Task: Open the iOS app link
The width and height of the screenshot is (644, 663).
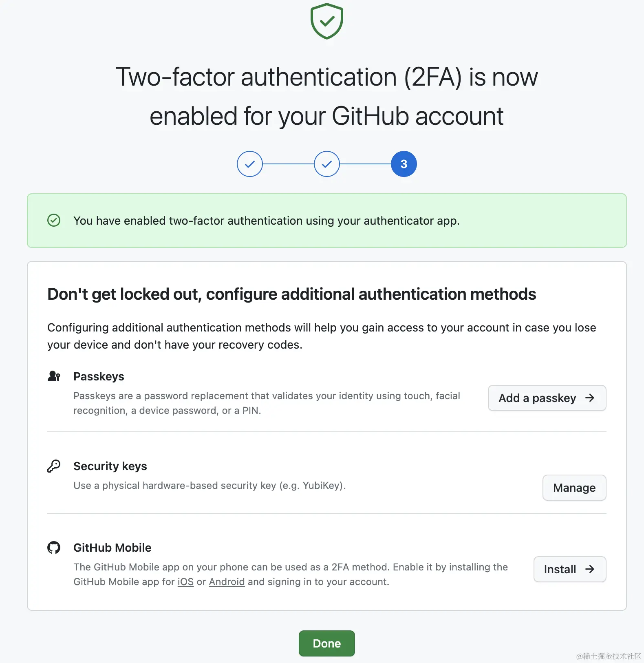Action: pyautogui.click(x=185, y=581)
